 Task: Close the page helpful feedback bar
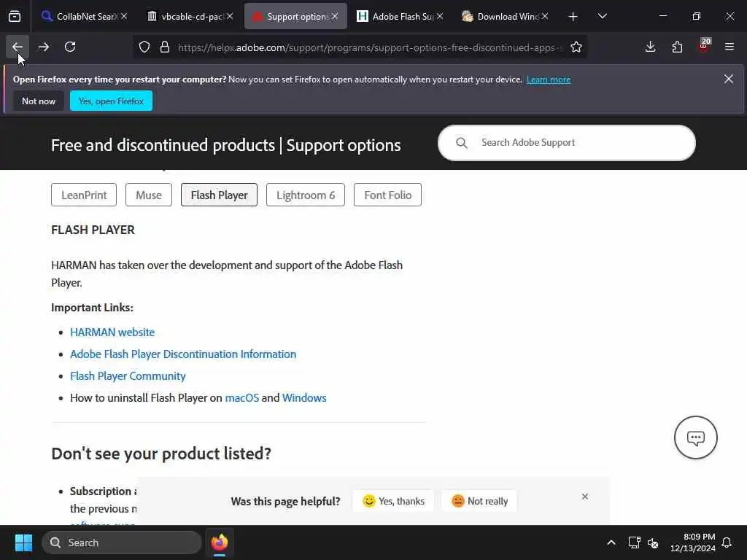(585, 497)
